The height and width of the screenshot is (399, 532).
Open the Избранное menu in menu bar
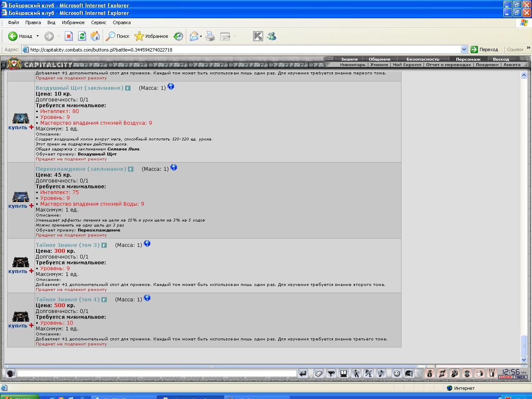[x=73, y=22]
